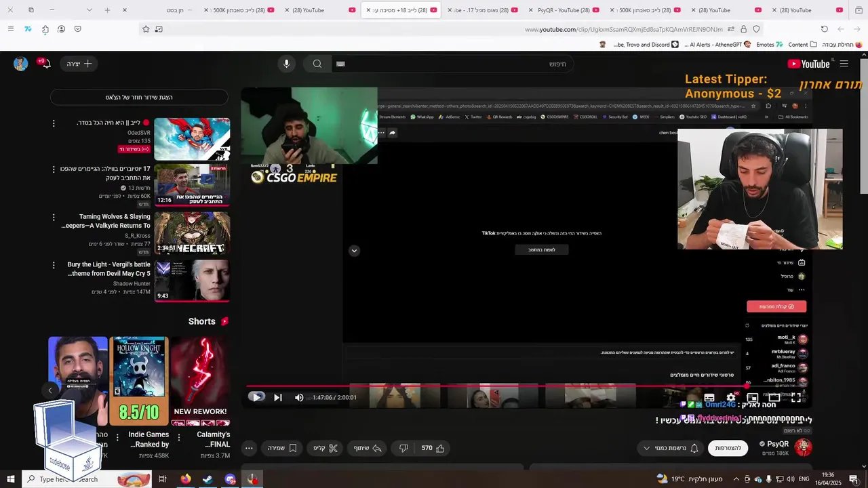Screen dimensions: 868x488
Task: Dislike the video with thumbs-down
Action: [404, 448]
